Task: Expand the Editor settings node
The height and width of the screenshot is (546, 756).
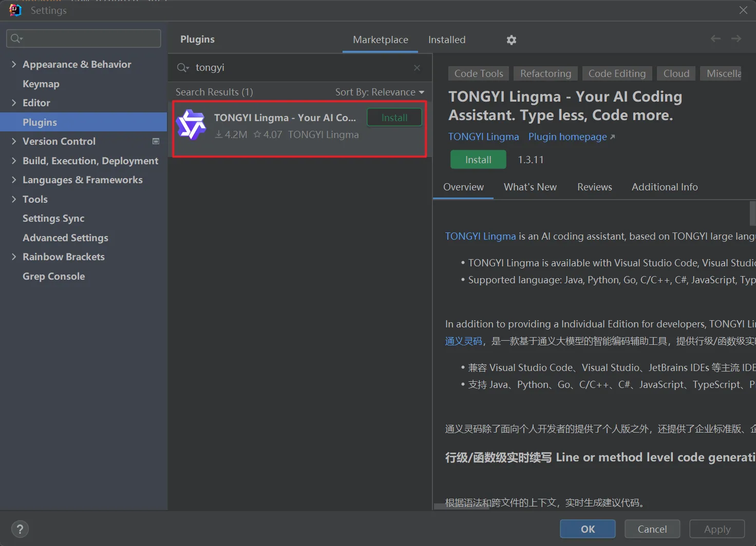Action: (x=14, y=103)
